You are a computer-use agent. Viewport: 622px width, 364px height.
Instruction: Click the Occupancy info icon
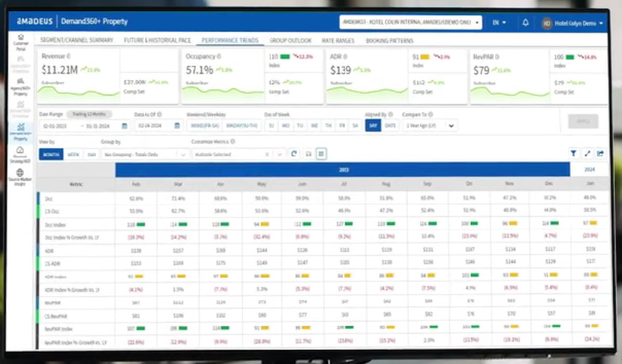pos(219,57)
